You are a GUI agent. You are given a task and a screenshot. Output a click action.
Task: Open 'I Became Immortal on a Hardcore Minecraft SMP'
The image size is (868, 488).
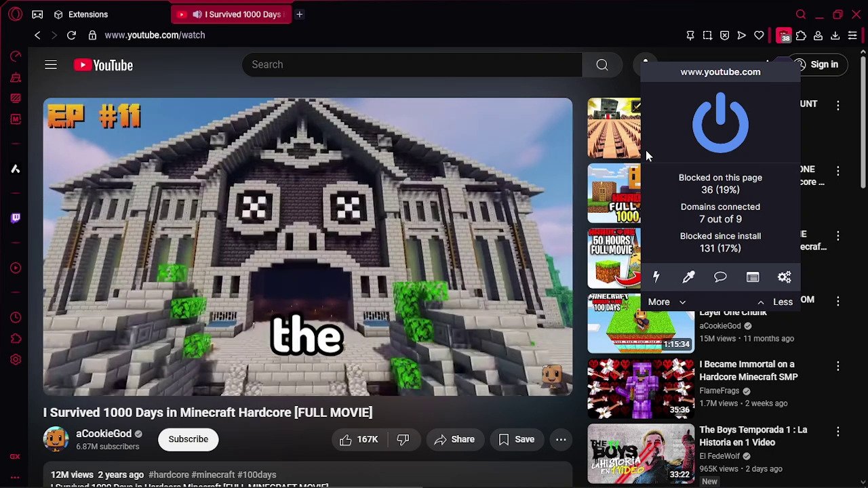tap(749, 371)
